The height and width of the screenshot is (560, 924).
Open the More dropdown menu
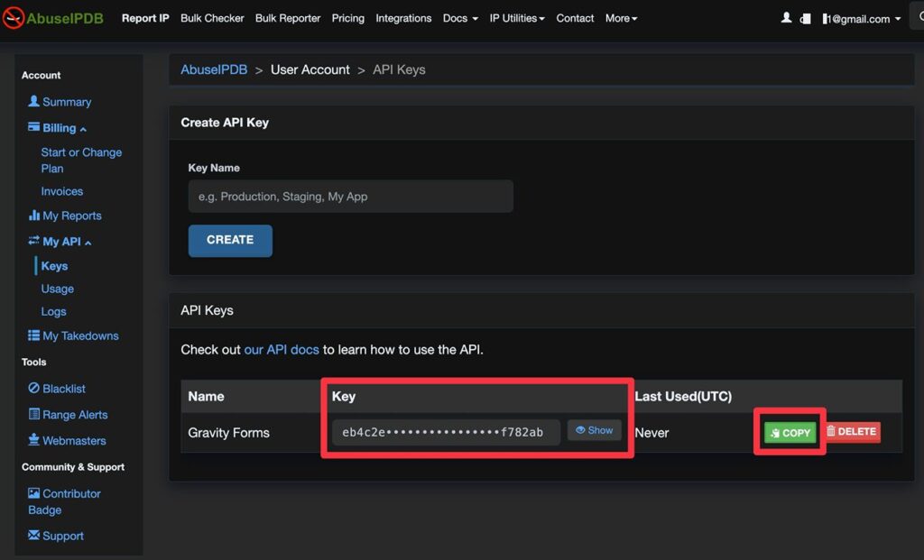point(621,18)
